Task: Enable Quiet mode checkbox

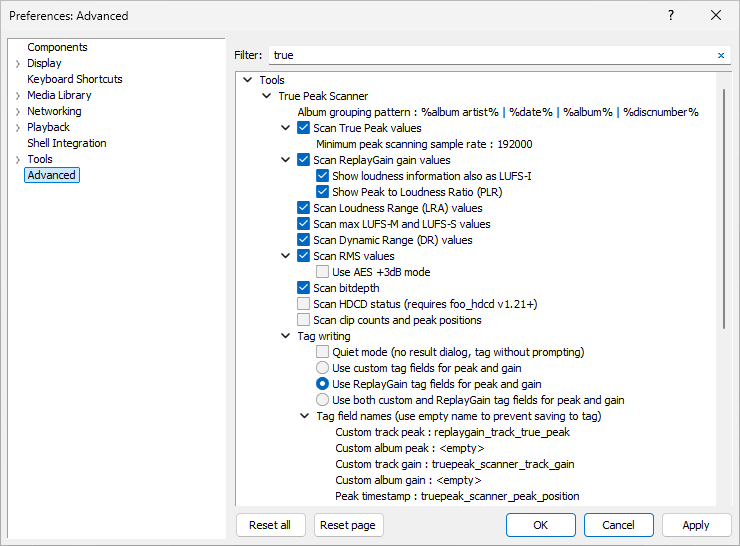Action: click(323, 352)
